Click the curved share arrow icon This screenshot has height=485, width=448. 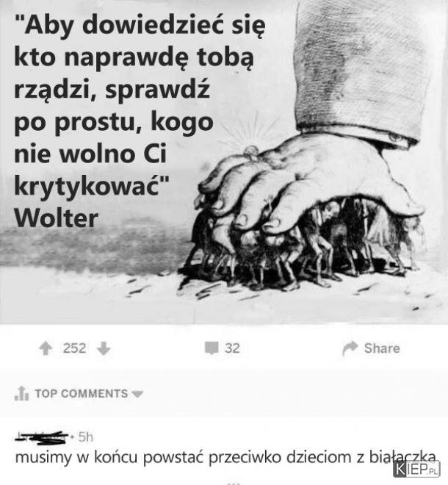tap(350, 348)
